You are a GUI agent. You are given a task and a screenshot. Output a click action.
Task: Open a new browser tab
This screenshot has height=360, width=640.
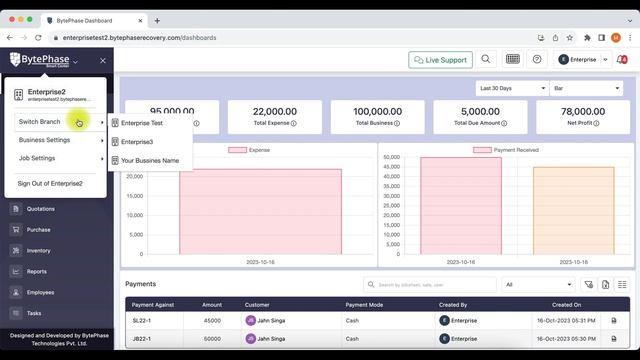157,20
